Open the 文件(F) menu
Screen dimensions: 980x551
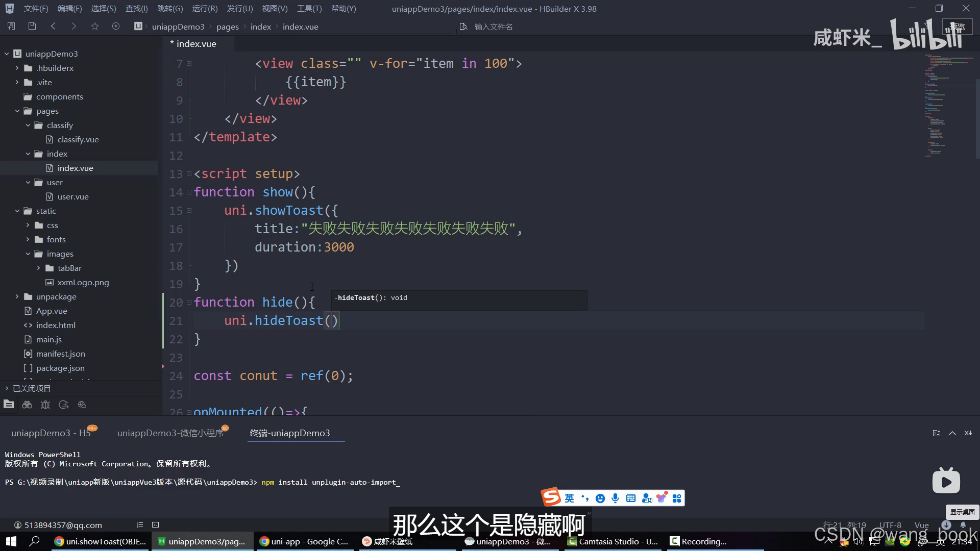pyautogui.click(x=36, y=9)
